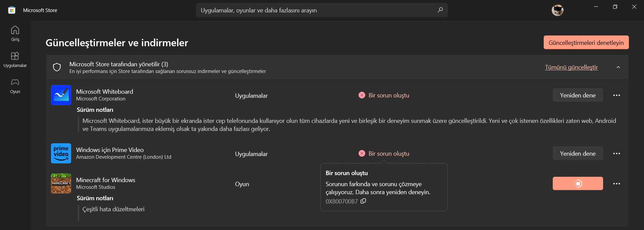Open more options for Minecraft for Windows
Image resolution: width=644 pixels, height=230 pixels.
point(616,184)
